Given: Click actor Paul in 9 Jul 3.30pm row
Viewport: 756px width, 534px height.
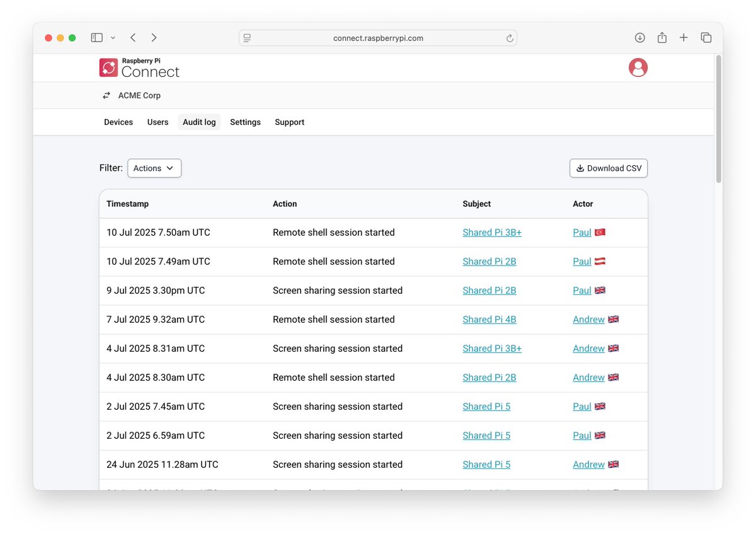Looking at the screenshot, I should click(582, 291).
